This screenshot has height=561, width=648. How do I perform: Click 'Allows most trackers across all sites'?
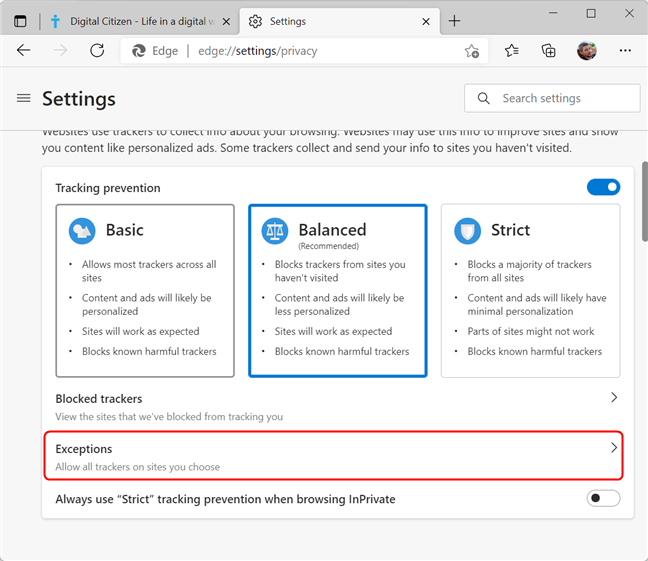(x=149, y=271)
